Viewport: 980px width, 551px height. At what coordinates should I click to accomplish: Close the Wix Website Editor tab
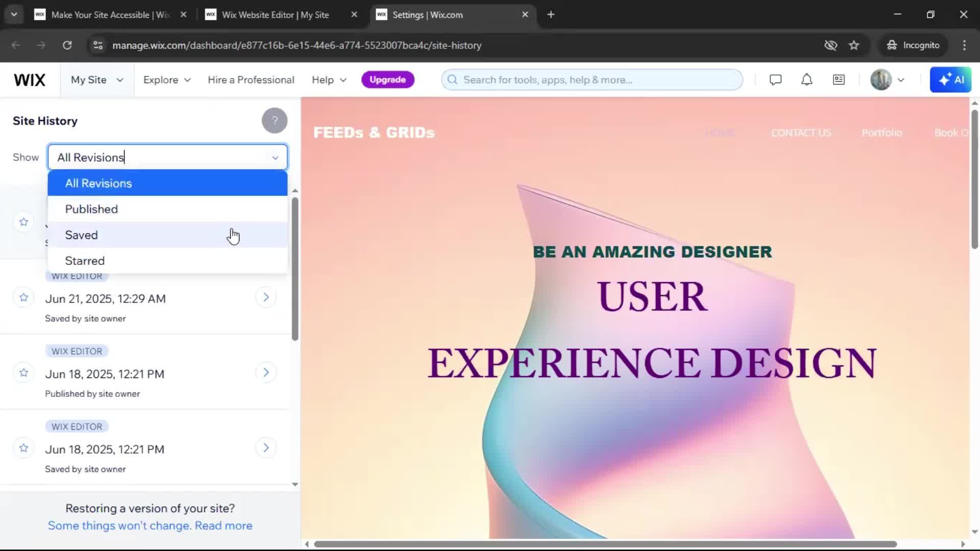pyautogui.click(x=354, y=15)
